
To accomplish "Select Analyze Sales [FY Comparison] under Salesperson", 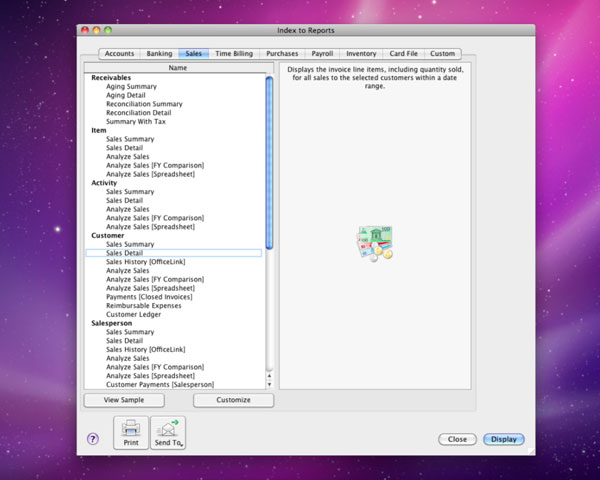I will pyautogui.click(x=155, y=367).
